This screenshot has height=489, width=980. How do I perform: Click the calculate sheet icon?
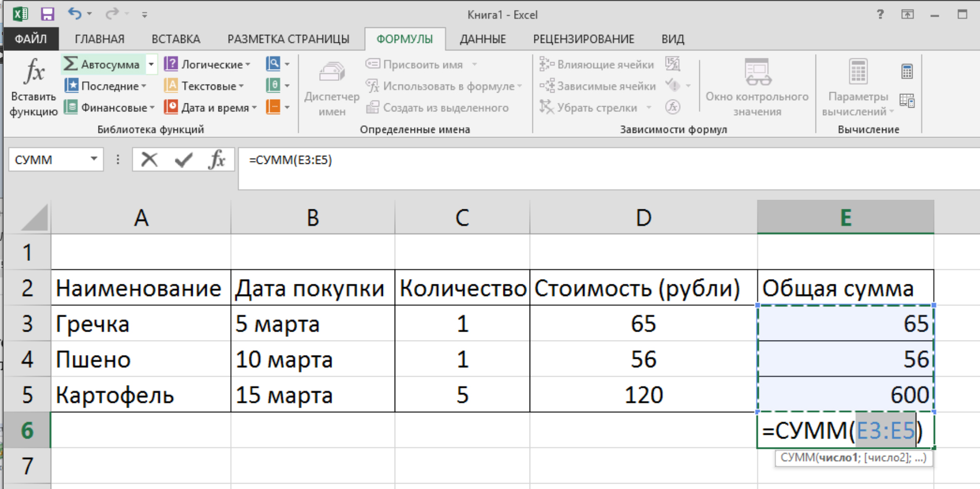click(x=907, y=100)
